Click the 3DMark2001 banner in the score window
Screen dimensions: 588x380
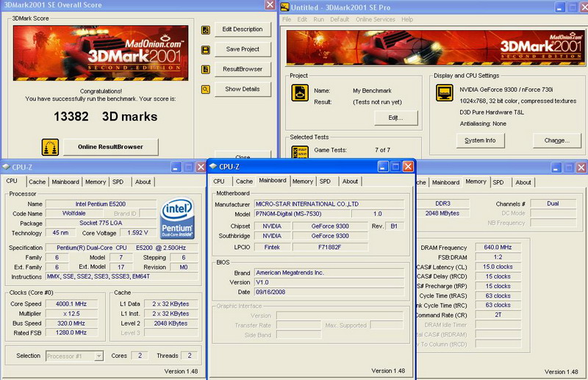click(x=101, y=53)
